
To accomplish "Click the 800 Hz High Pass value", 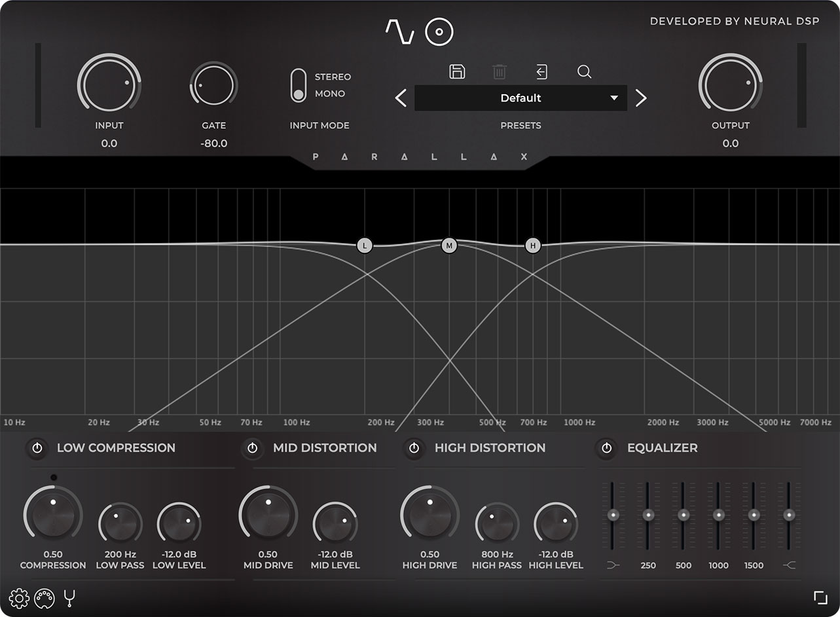I will click(497, 555).
